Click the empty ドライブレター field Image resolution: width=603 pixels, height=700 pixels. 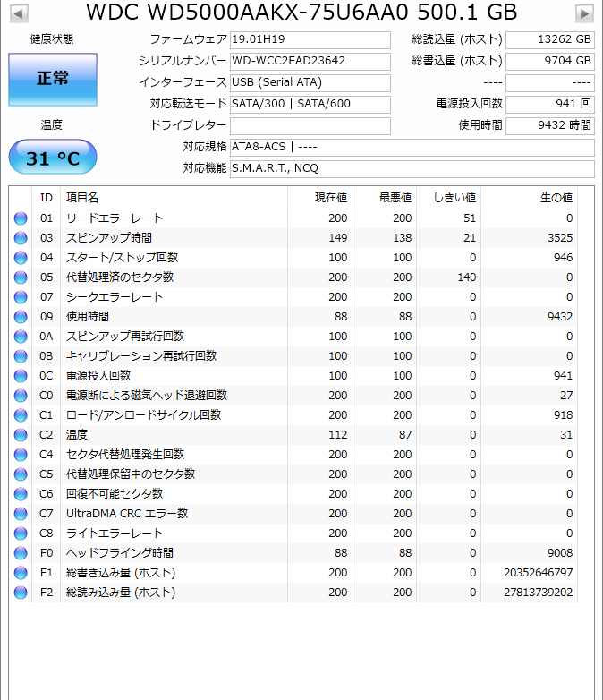[310, 125]
